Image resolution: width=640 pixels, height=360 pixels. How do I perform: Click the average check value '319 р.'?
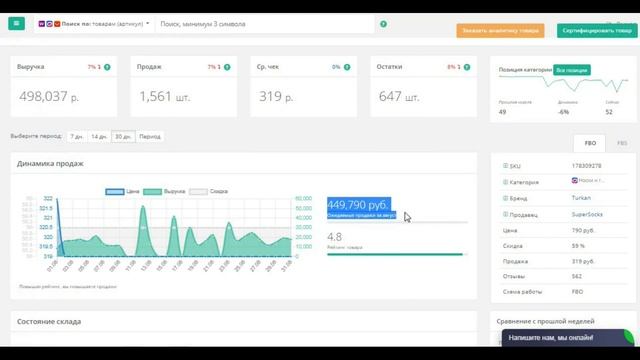click(276, 96)
